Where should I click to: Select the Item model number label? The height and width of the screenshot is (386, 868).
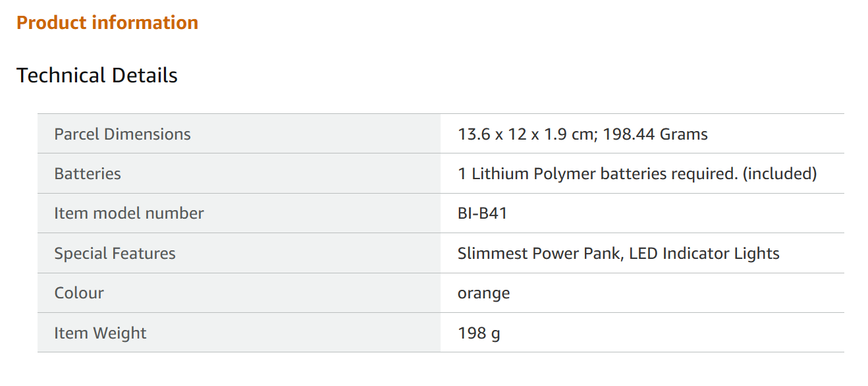[129, 213]
